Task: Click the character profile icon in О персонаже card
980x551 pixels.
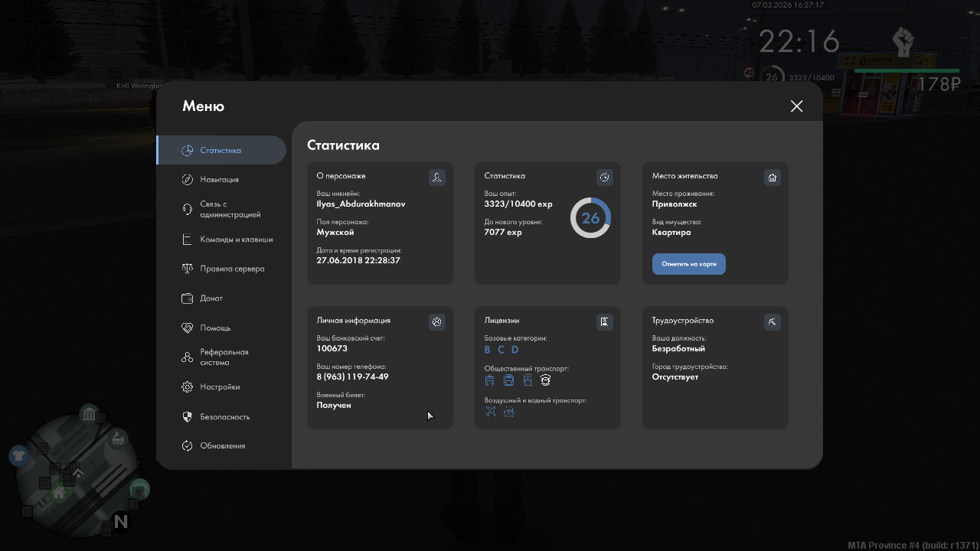Action: coord(436,178)
